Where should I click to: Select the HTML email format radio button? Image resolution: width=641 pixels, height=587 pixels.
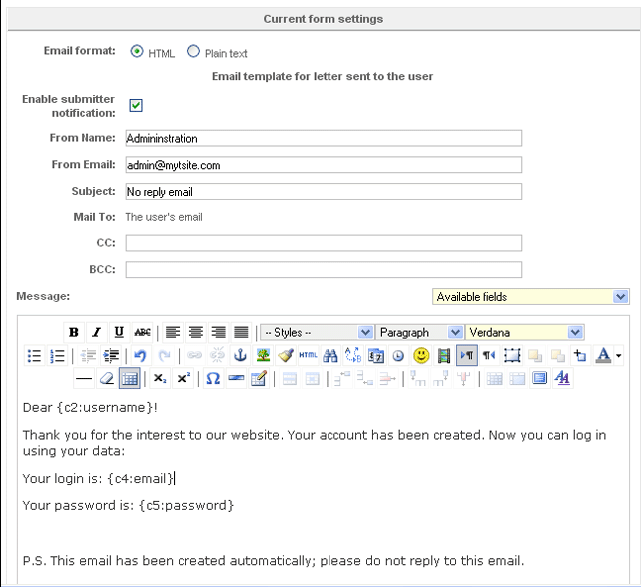pos(137,52)
